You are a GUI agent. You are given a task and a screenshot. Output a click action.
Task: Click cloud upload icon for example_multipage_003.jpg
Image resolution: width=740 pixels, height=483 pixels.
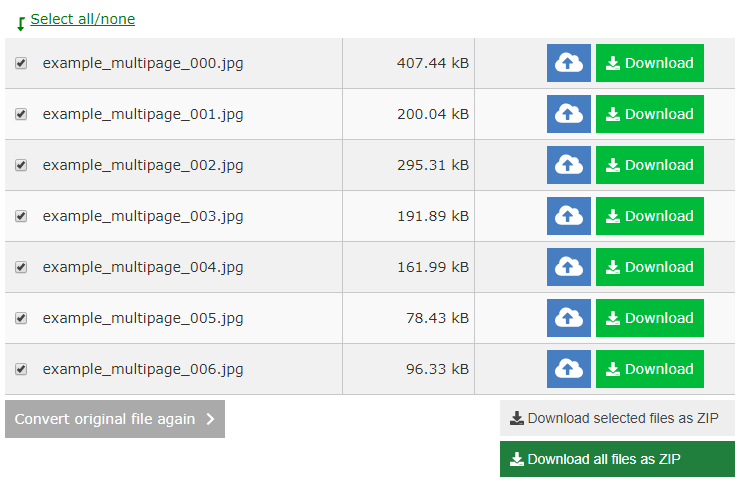click(x=569, y=216)
